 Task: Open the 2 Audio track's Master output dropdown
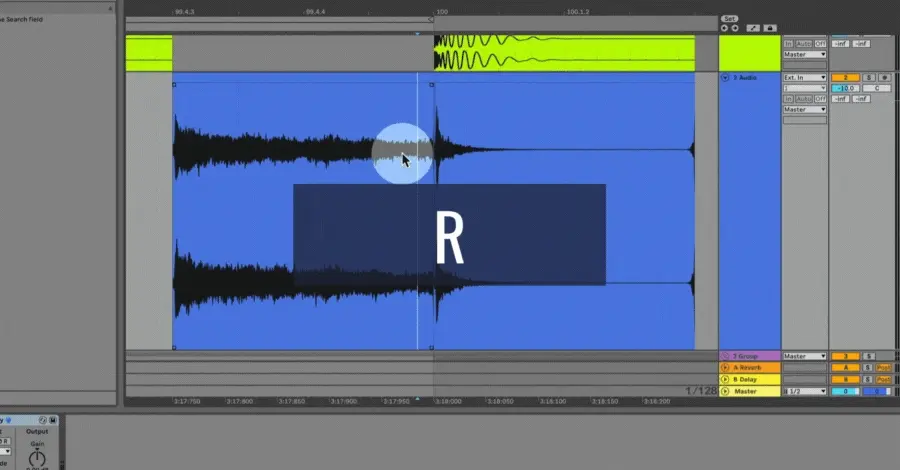click(805, 110)
